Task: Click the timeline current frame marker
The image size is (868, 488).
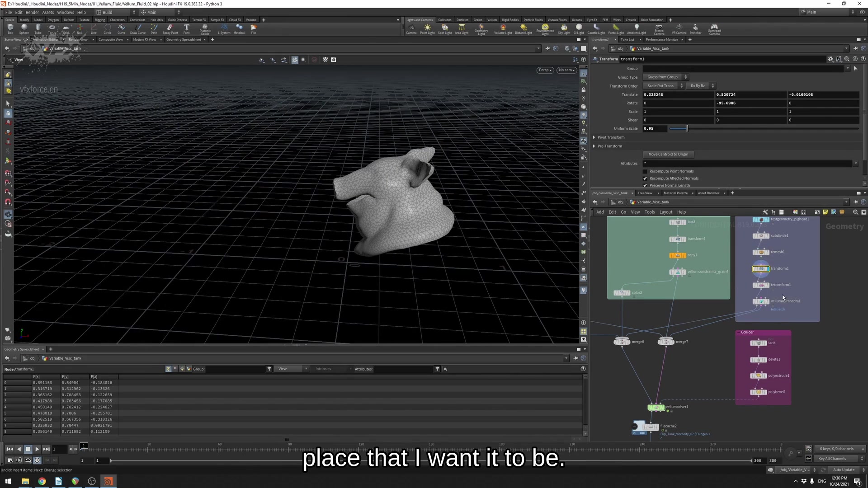Action: click(84, 446)
